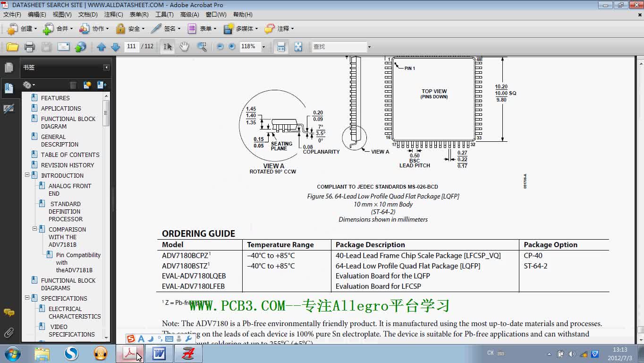The image size is (644, 363).
Task: Click the expand current bookmark icon
Action: point(102,85)
